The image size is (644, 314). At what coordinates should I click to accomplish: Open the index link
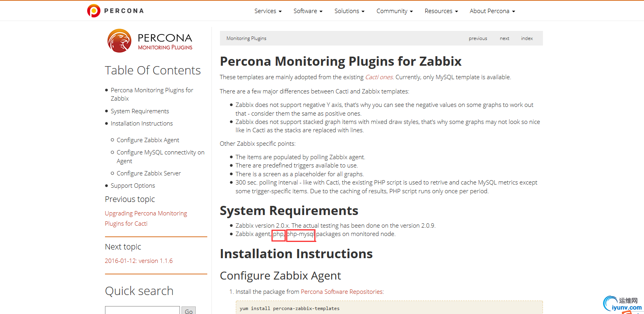(x=527, y=38)
